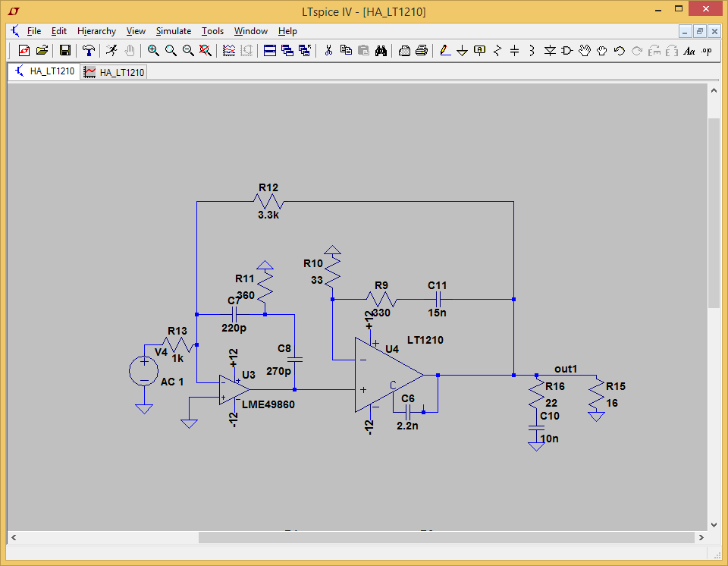Cascade windows using overlapping-windows icon
The width and height of the screenshot is (728, 566).
287,50
